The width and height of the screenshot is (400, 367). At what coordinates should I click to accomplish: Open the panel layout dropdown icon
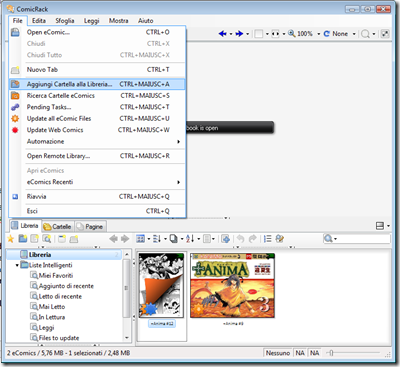coord(382,226)
